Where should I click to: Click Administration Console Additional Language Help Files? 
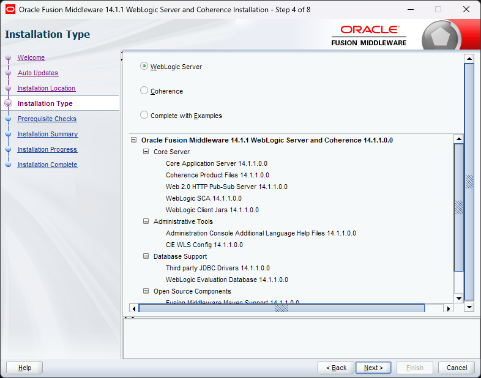[x=261, y=233]
